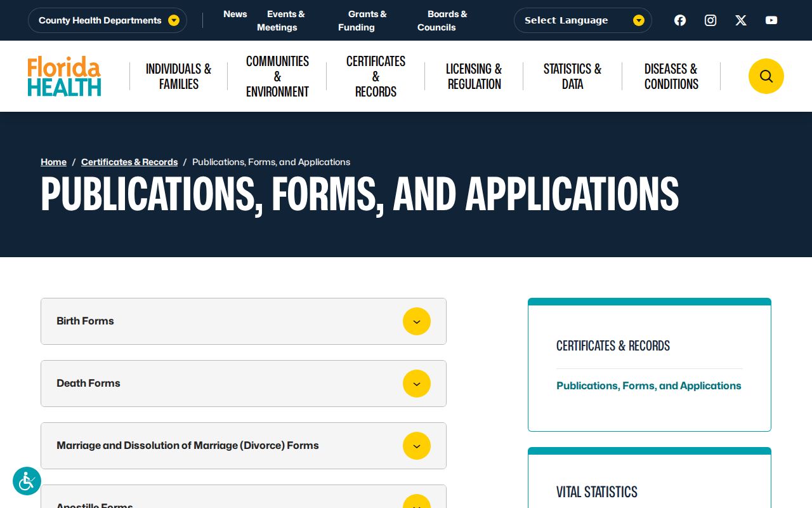Click the Home breadcrumb link

click(53, 162)
